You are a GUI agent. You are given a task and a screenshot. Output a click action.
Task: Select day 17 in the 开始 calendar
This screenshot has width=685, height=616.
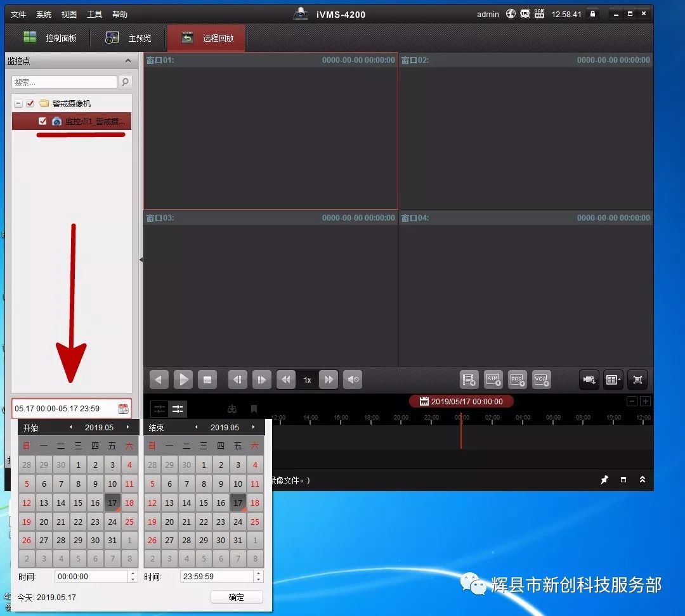[112, 503]
